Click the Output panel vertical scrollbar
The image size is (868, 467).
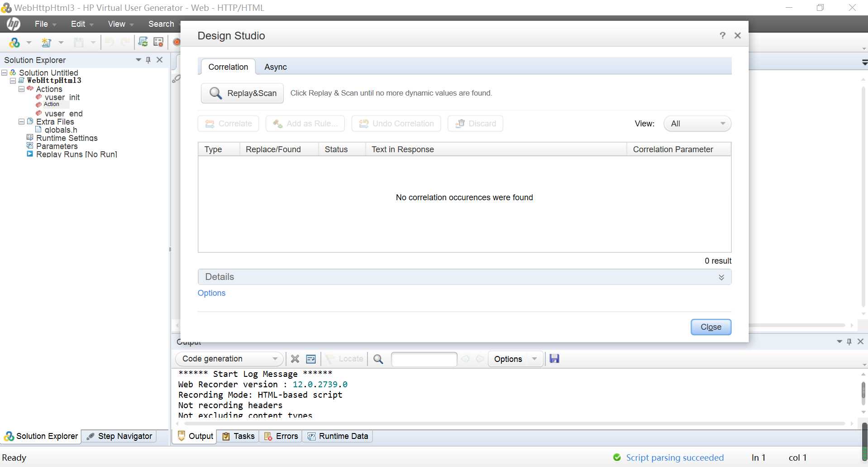(x=863, y=392)
